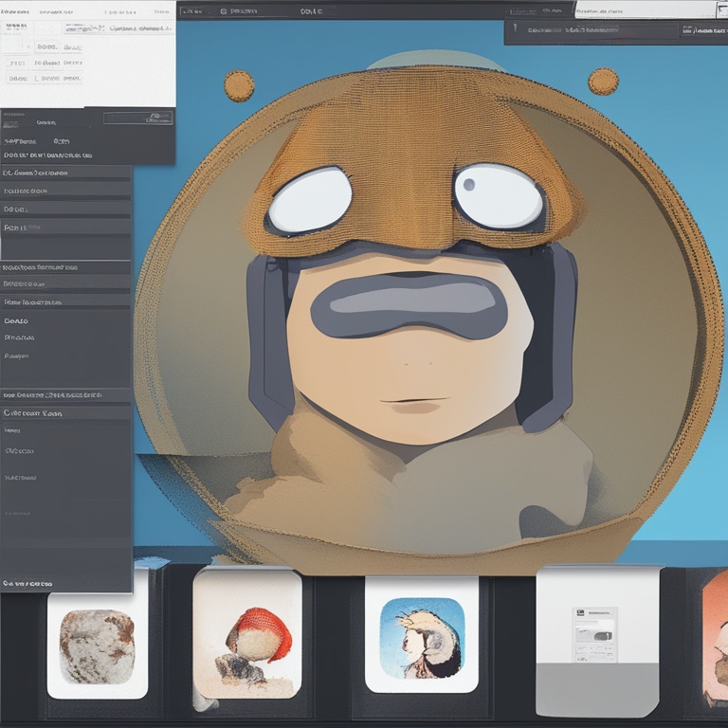This screenshot has height=728, width=728.
Task: Click the left orange dot above the character
Action: pyautogui.click(x=239, y=86)
